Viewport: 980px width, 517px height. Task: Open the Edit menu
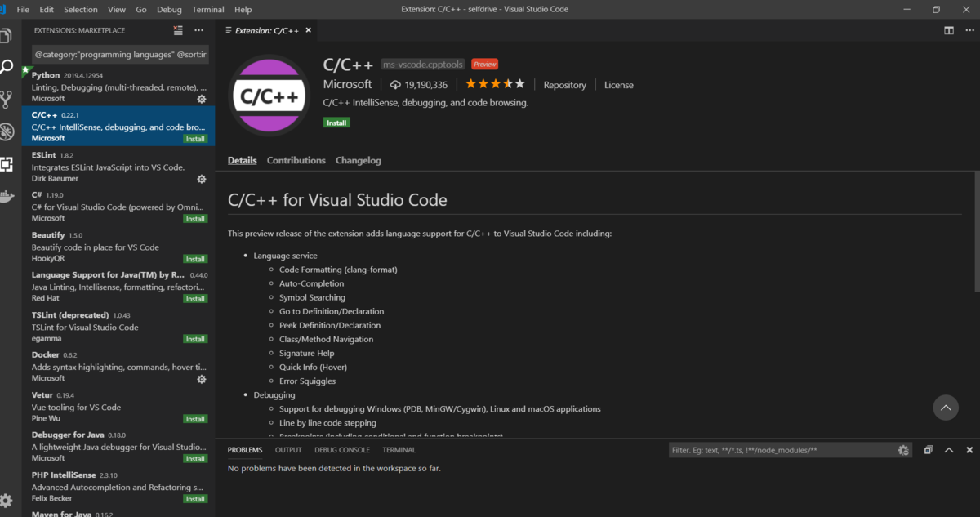(x=47, y=9)
